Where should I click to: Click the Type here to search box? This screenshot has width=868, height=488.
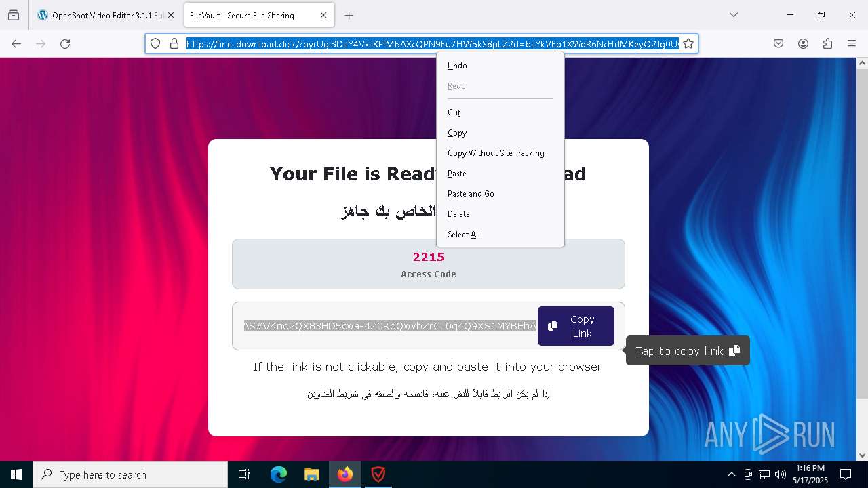coord(130,474)
